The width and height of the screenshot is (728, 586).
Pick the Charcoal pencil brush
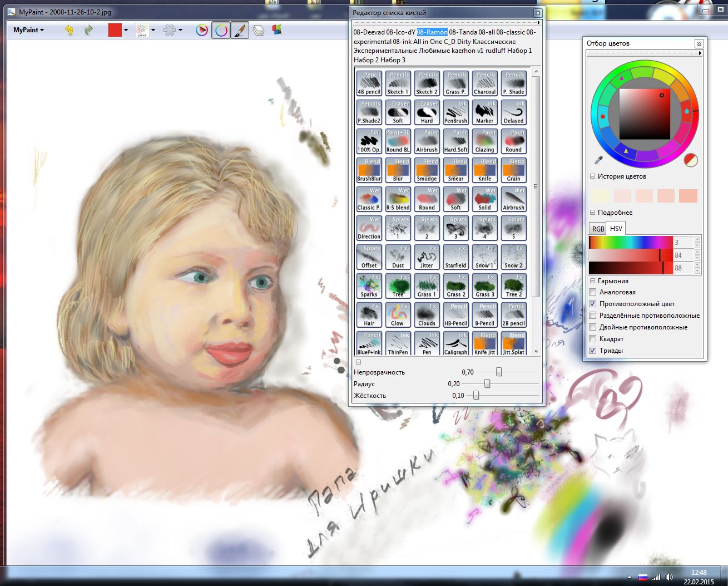[485, 83]
